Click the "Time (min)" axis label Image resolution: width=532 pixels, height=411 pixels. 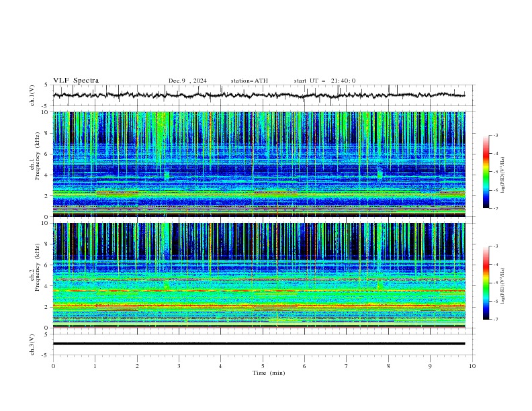[269, 373]
